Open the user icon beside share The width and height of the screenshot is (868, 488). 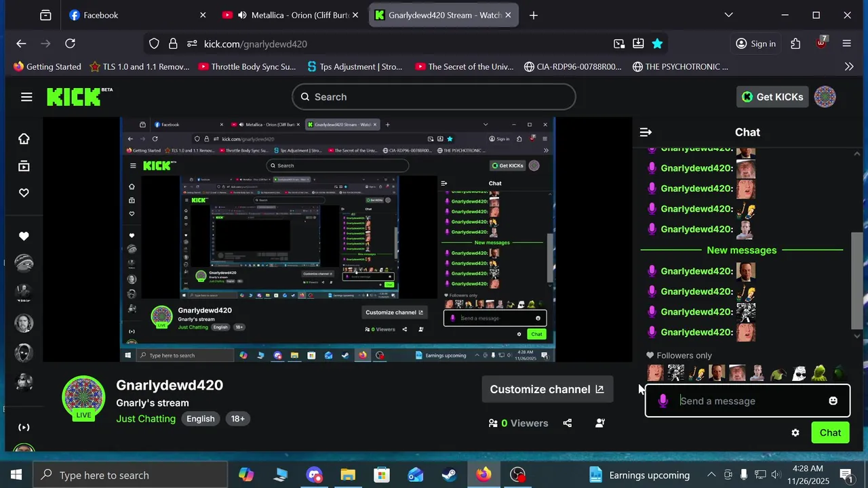pos(600,423)
